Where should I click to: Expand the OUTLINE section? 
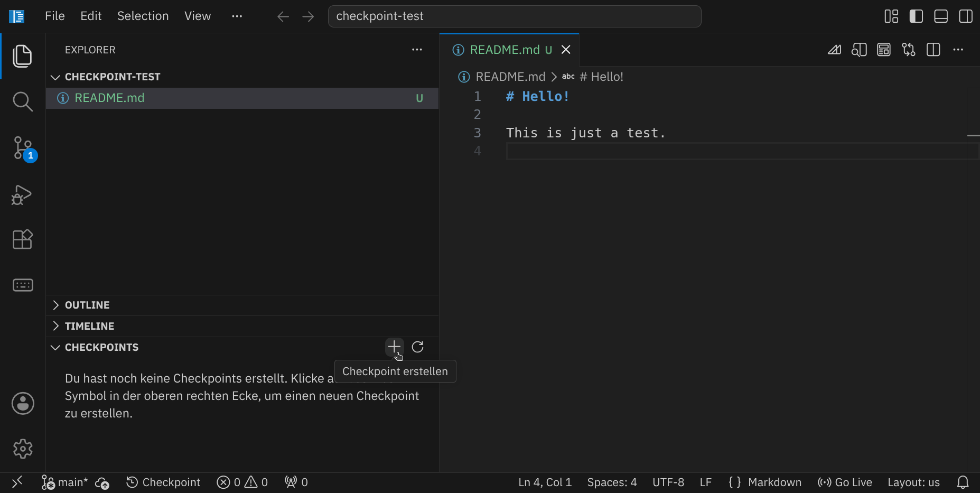click(x=242, y=305)
